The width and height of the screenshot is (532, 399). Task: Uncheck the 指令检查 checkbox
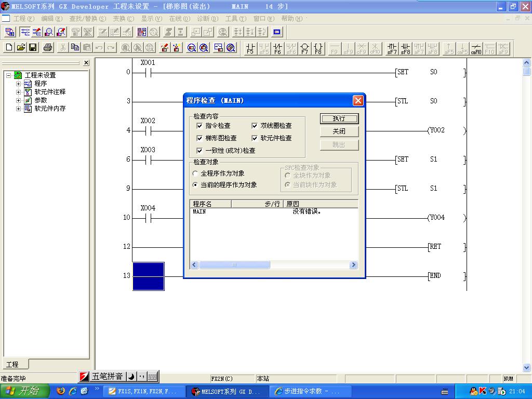199,126
